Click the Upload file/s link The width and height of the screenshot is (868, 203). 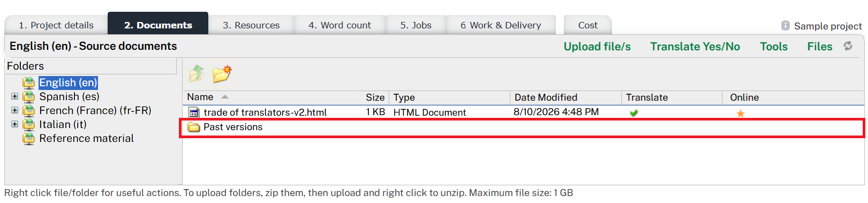(x=597, y=47)
